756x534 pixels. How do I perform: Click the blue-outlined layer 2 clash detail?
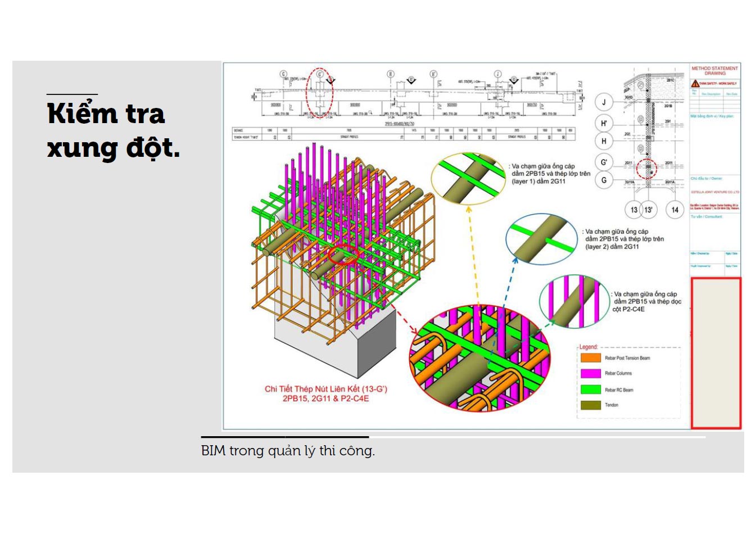tap(541, 239)
